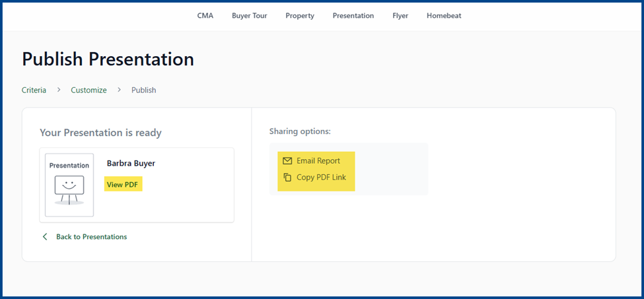Image resolution: width=644 pixels, height=299 pixels.
Task: Navigate to the Homebeat tab
Action: (444, 16)
